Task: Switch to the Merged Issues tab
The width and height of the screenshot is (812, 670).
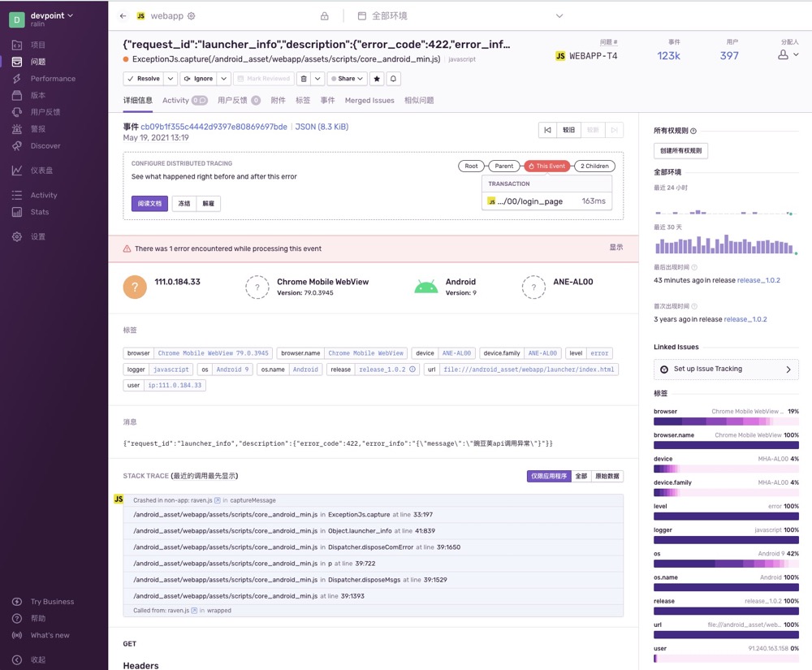Action: 369,101
